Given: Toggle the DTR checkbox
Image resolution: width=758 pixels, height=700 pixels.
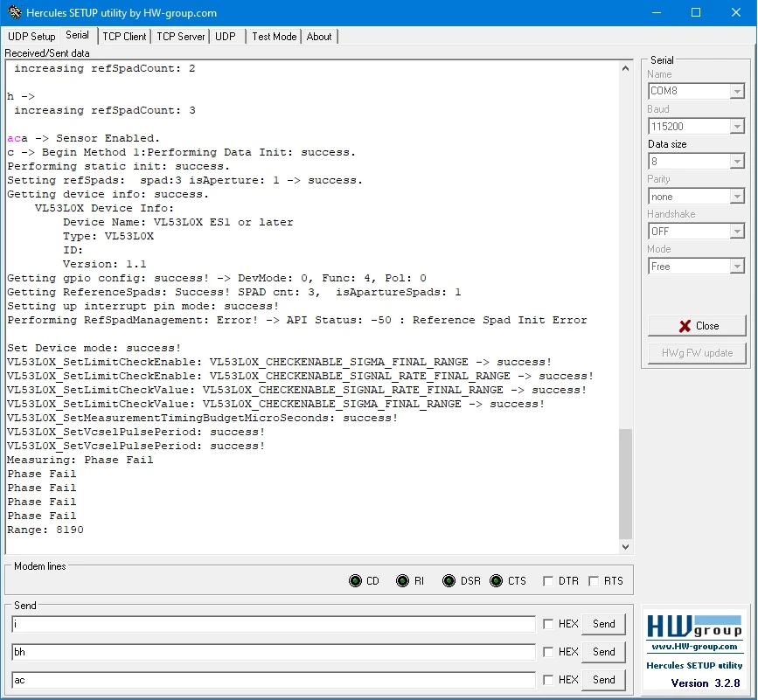Looking at the screenshot, I should click(547, 580).
